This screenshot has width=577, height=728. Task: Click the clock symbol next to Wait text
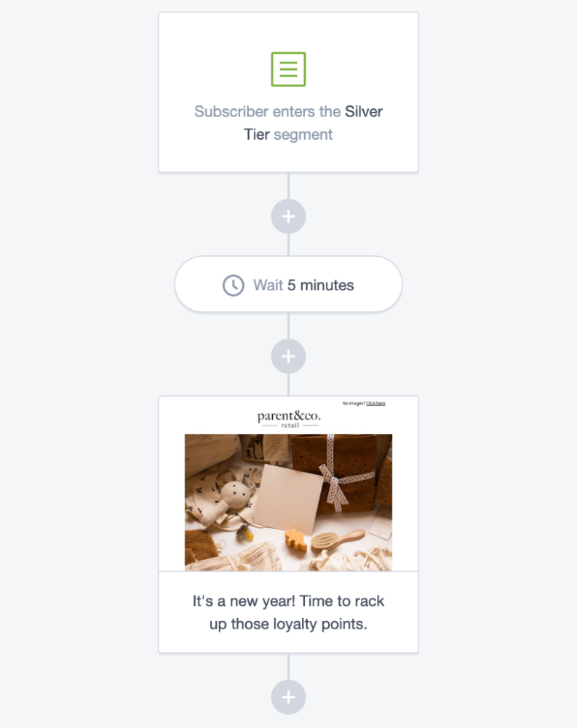231,284
